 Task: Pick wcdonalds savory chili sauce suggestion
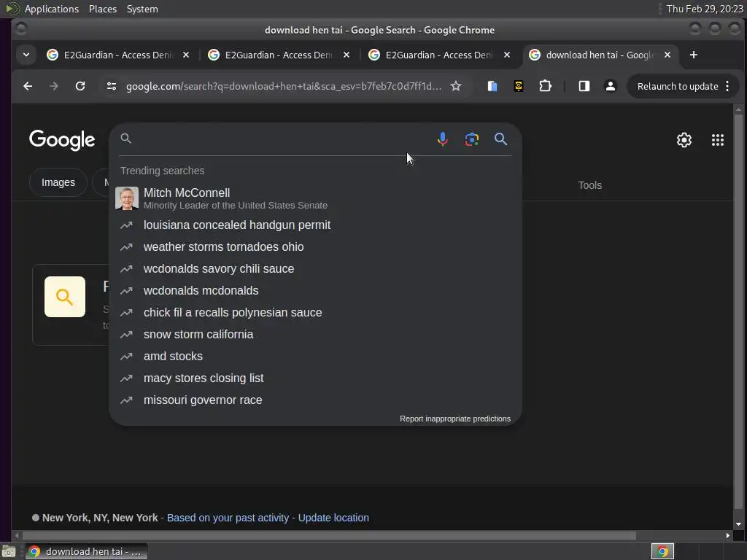click(x=315, y=268)
